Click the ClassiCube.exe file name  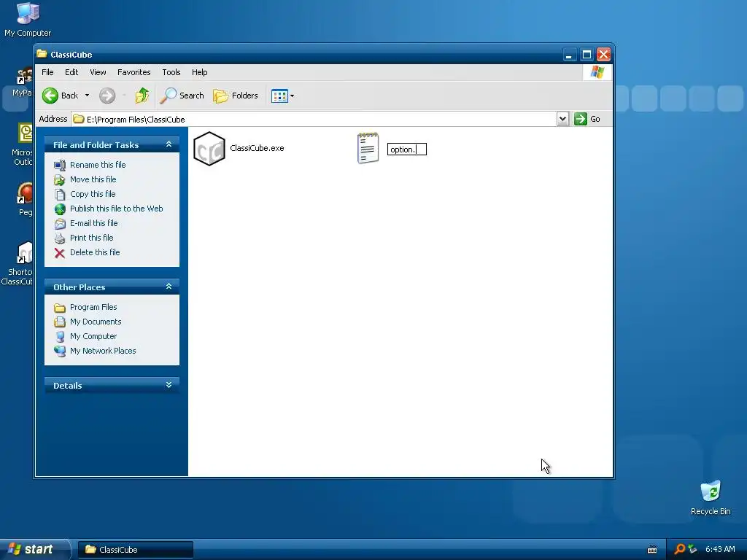point(257,148)
